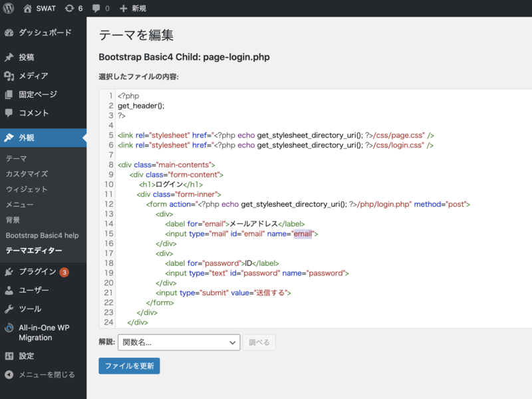Image resolution: width=532 pixels, height=399 pixels.
Task: Open the メディア library icon
Action: [x=9, y=76]
